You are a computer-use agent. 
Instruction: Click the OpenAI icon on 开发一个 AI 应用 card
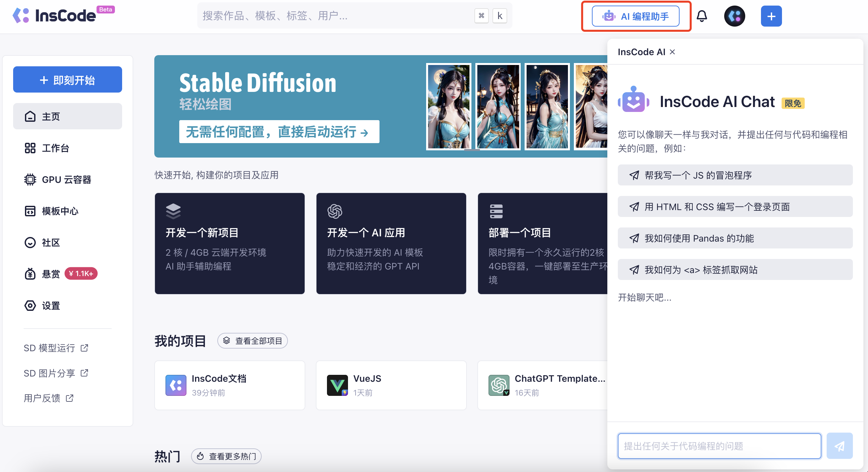tap(335, 211)
